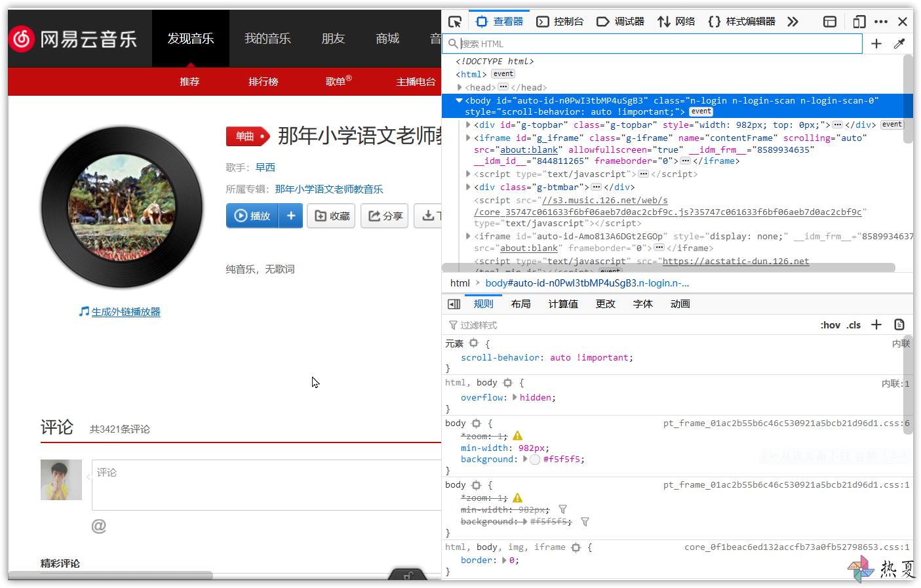Toggle the three-pane inspector sidebar icon
This screenshot has height=588, width=921.
pyautogui.click(x=454, y=304)
